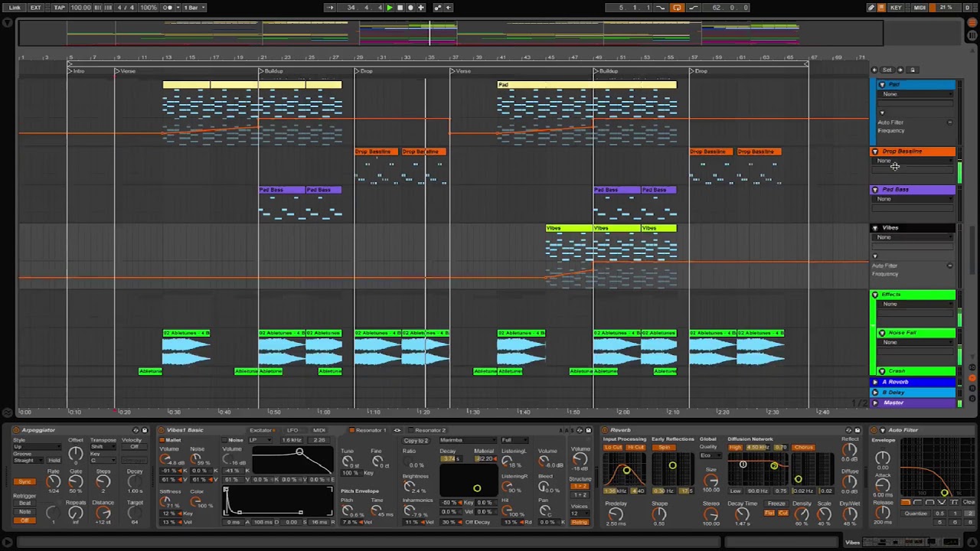Click the Sync button in Arpeggiator

(x=25, y=482)
